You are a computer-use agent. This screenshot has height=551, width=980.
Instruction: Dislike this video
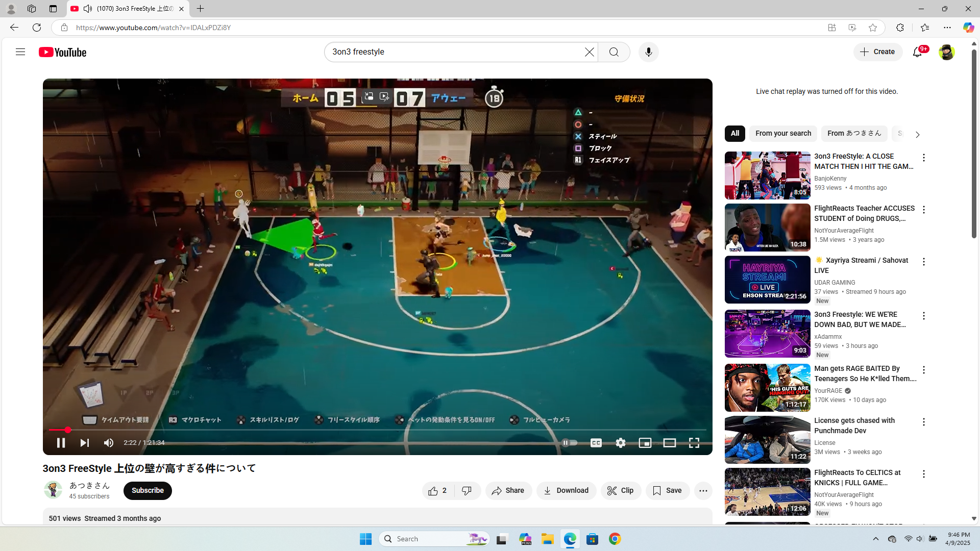point(467,491)
